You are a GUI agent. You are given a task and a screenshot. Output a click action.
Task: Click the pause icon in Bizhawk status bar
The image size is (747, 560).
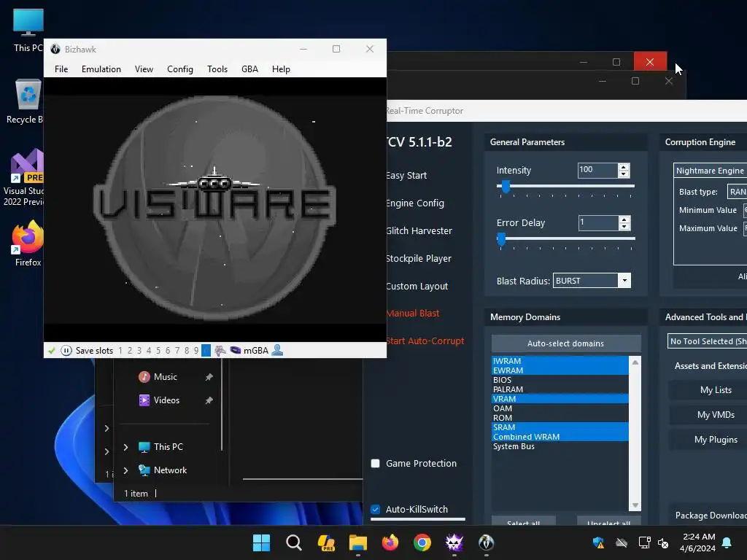[66, 351]
